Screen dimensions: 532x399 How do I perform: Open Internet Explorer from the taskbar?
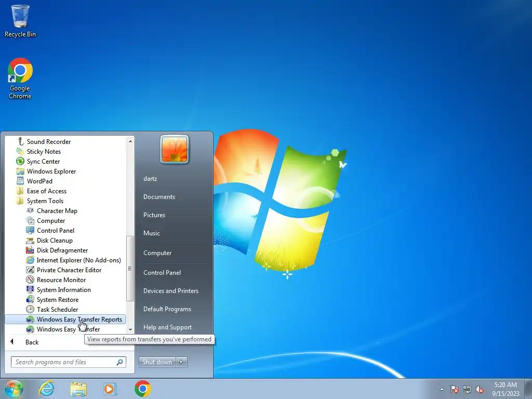tap(46, 389)
